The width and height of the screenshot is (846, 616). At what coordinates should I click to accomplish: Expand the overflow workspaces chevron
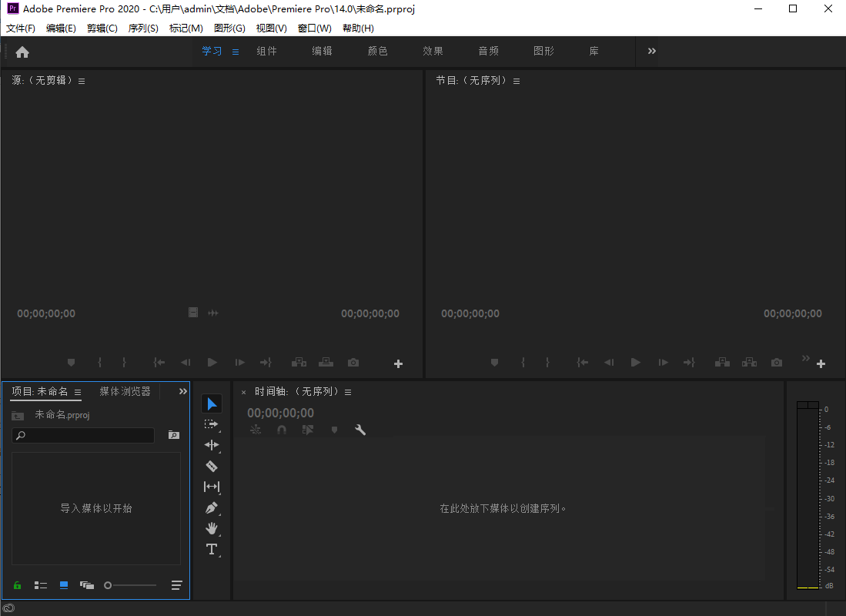[x=652, y=51]
